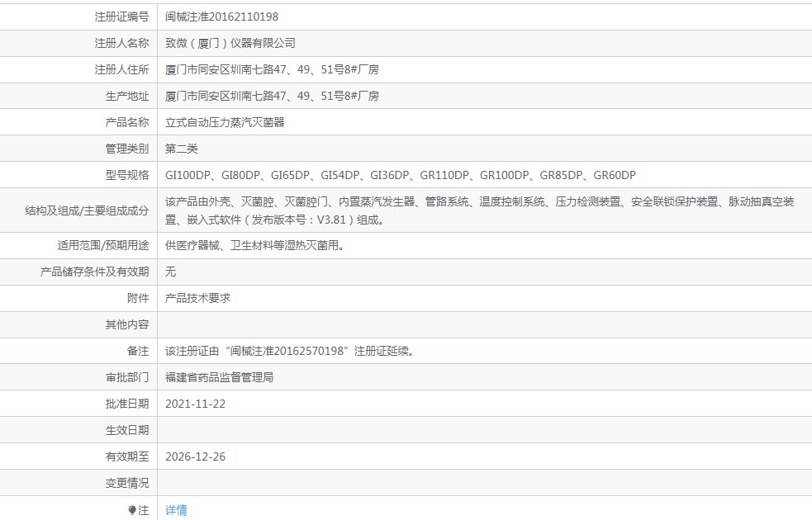Screen dimensions: 812x520
Task: Click the 管理类别 label
Action: pyautogui.click(x=127, y=149)
